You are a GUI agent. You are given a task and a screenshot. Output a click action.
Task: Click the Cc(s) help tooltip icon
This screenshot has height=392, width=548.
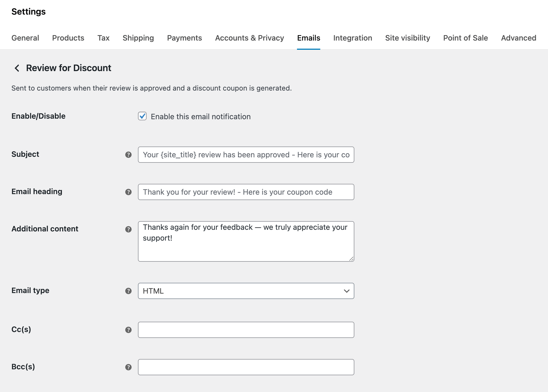(x=128, y=330)
